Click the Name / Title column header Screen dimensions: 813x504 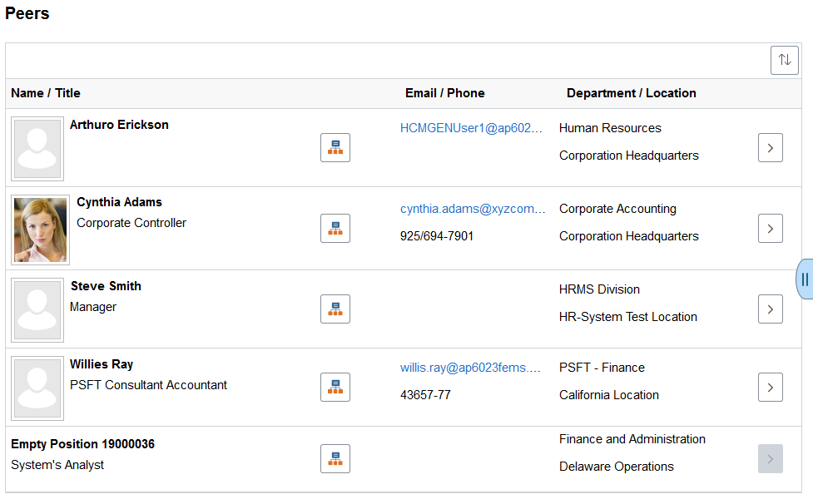pyautogui.click(x=46, y=93)
